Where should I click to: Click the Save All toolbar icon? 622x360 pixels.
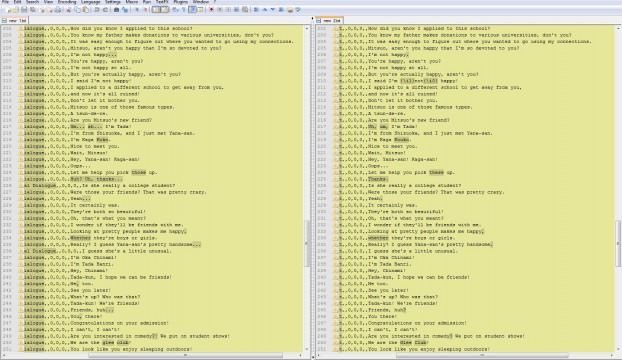[x=33, y=10]
